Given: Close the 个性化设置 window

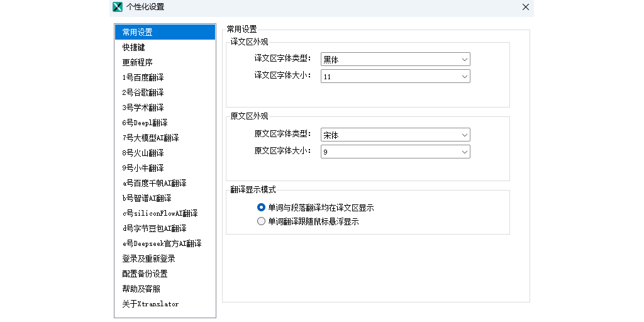Looking at the screenshot, I should pos(526,7).
